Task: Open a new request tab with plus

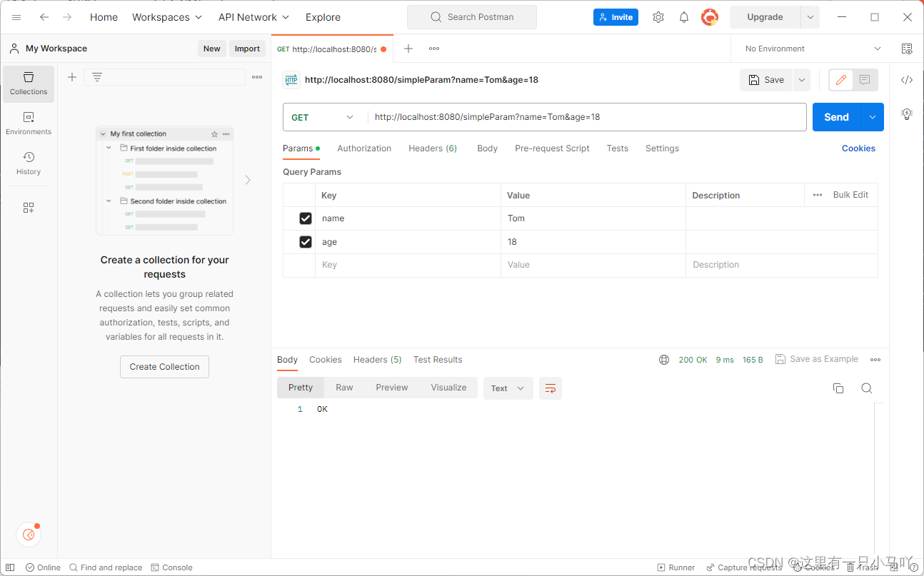Action: tap(408, 49)
